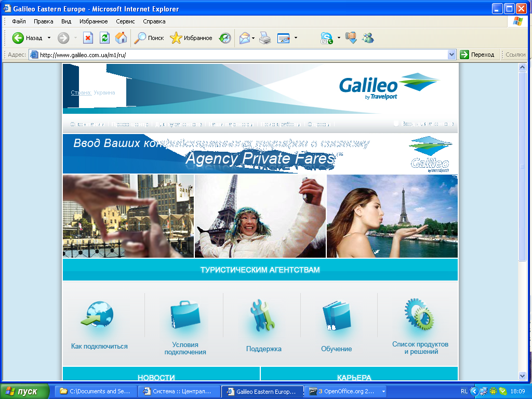The height and width of the screenshot is (399, 532).
Task: Expand the Edit button dropdown arrow
Action: (x=296, y=37)
